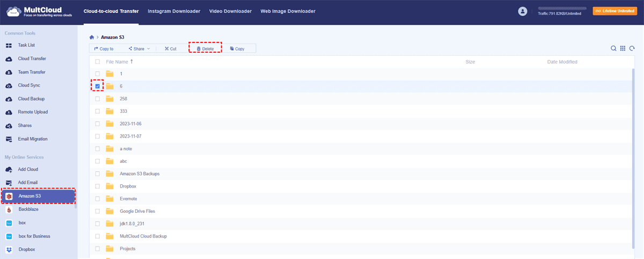Click the MultCloud logo
The width and height of the screenshot is (644, 259).
pos(39,12)
